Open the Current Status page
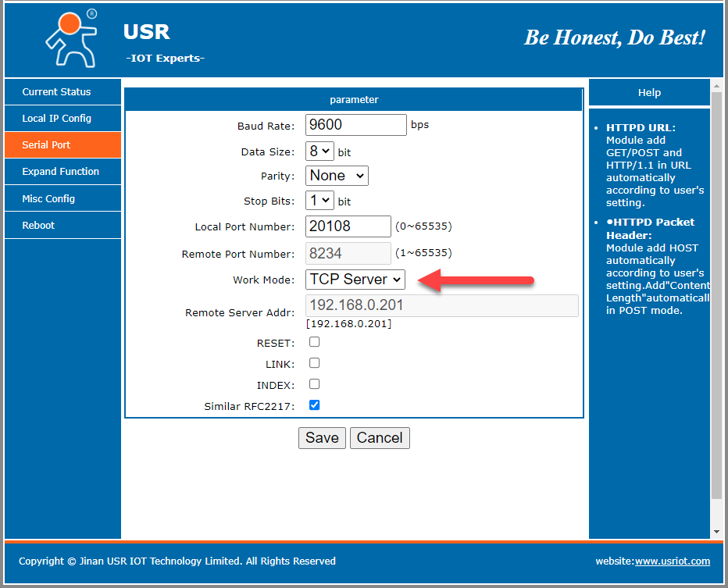 coord(62,92)
